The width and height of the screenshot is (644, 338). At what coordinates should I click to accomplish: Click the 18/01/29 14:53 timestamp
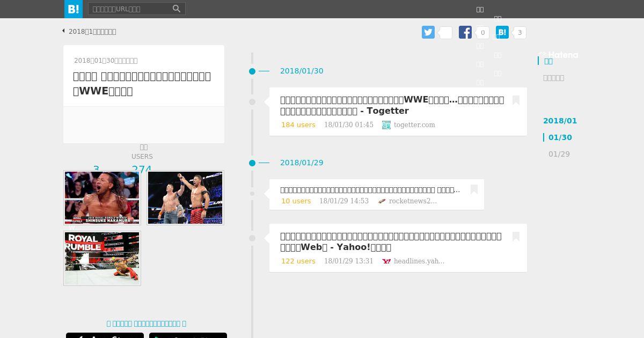click(x=344, y=201)
